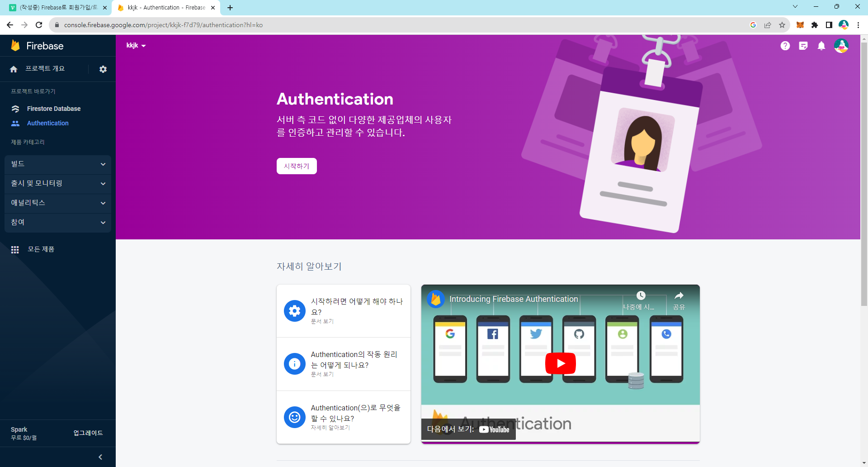Open Firestore Database from the sidebar
The width and height of the screenshot is (868, 467).
pyautogui.click(x=54, y=109)
